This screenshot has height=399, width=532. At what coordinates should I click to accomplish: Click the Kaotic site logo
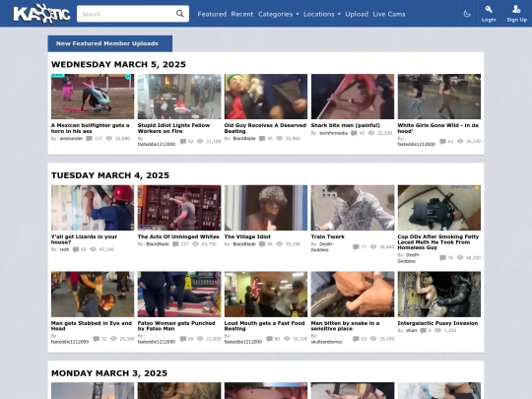point(41,14)
